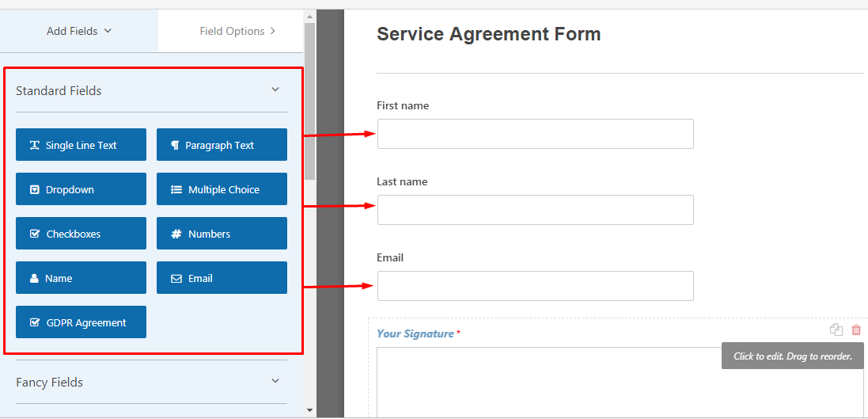Add an Email field

point(222,278)
